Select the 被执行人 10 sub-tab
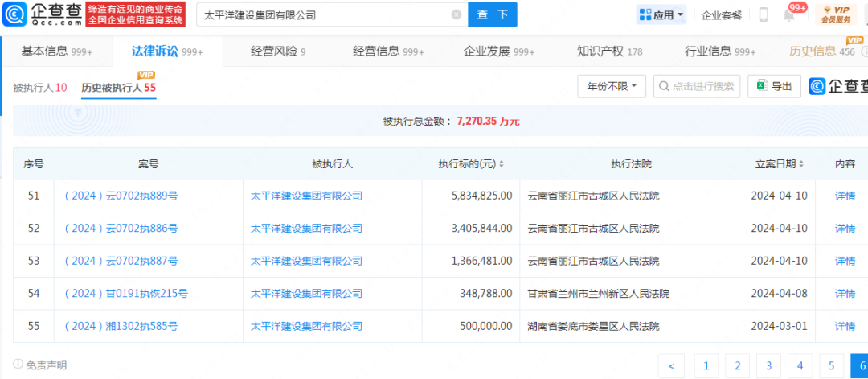This screenshot has height=379, width=868. click(x=40, y=87)
